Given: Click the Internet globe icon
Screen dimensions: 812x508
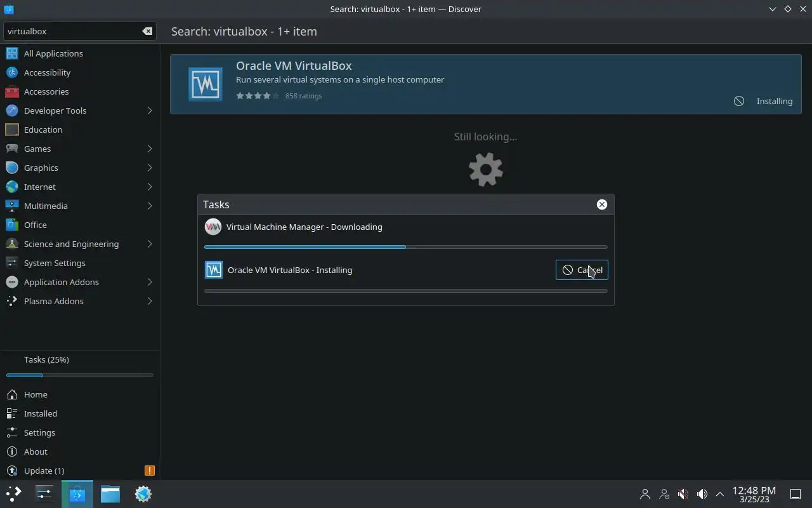Looking at the screenshot, I should pyautogui.click(x=12, y=187).
